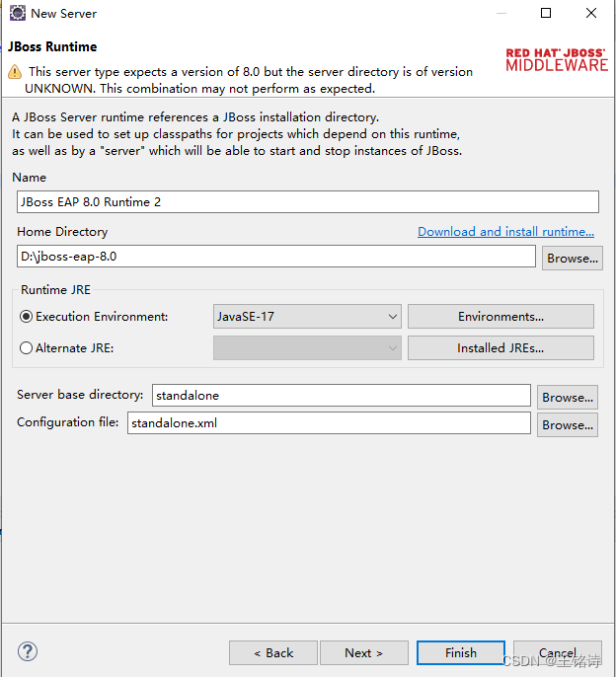Click the Home Directory field D:\jboss-eap-8.0
The width and height of the screenshot is (616, 677).
(276, 256)
